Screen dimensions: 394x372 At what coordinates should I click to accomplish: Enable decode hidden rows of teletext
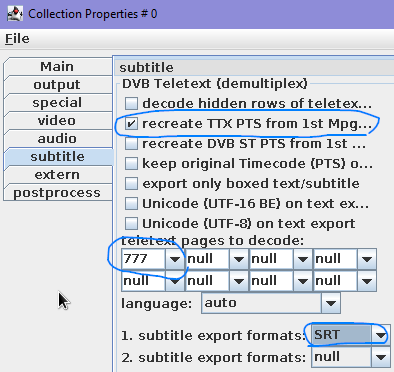tap(131, 104)
